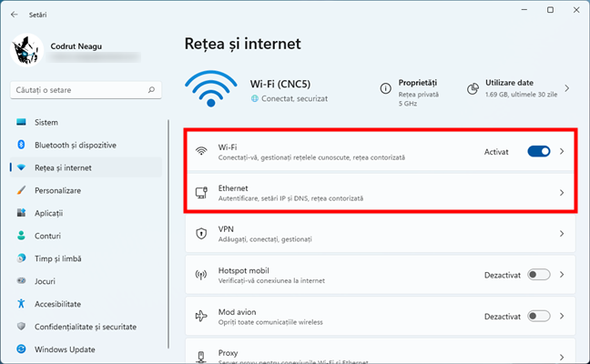Click the Proprietăți info icon

(x=385, y=89)
